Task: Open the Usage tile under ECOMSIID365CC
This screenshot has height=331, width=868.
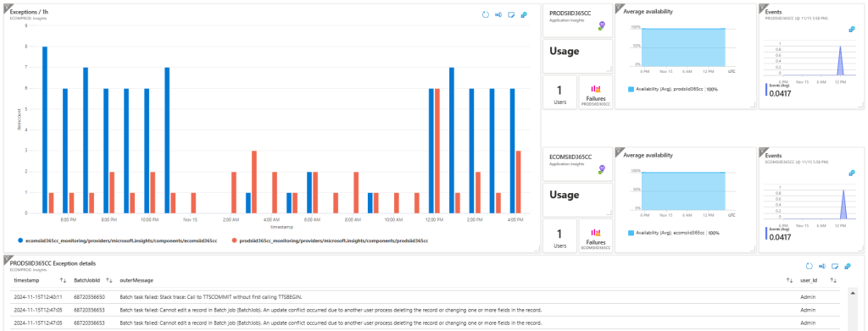Action: [x=577, y=200]
